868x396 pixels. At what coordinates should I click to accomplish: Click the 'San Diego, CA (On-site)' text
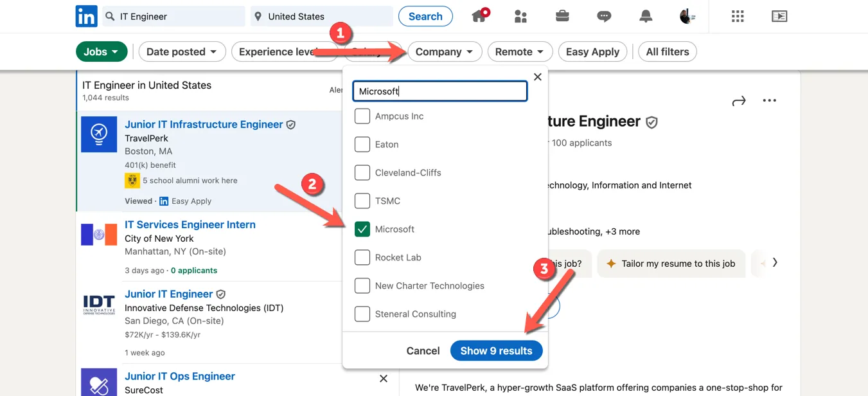pyautogui.click(x=174, y=321)
